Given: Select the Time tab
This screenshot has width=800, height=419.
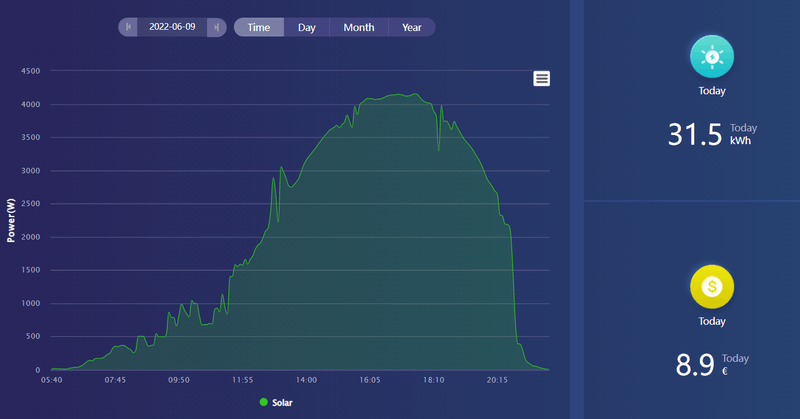Looking at the screenshot, I should tap(259, 27).
